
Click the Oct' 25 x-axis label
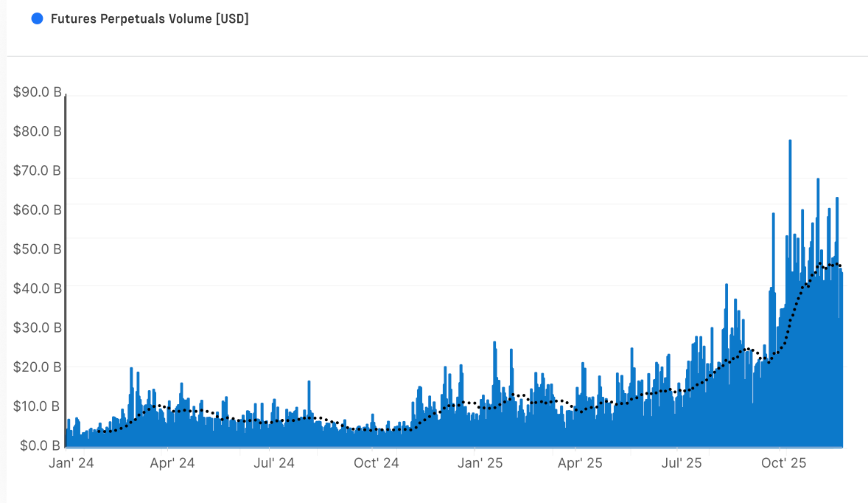click(784, 464)
